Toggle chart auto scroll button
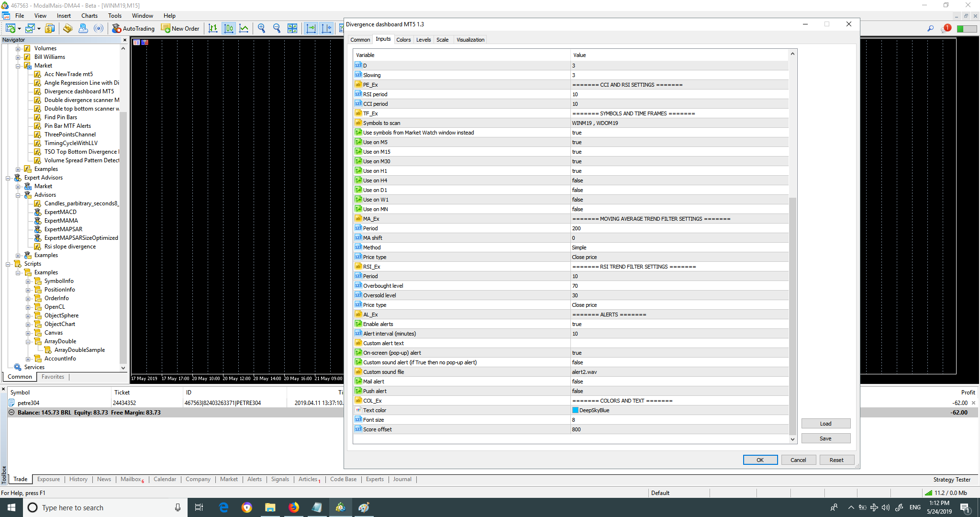The height and width of the screenshot is (517, 980). pos(311,29)
